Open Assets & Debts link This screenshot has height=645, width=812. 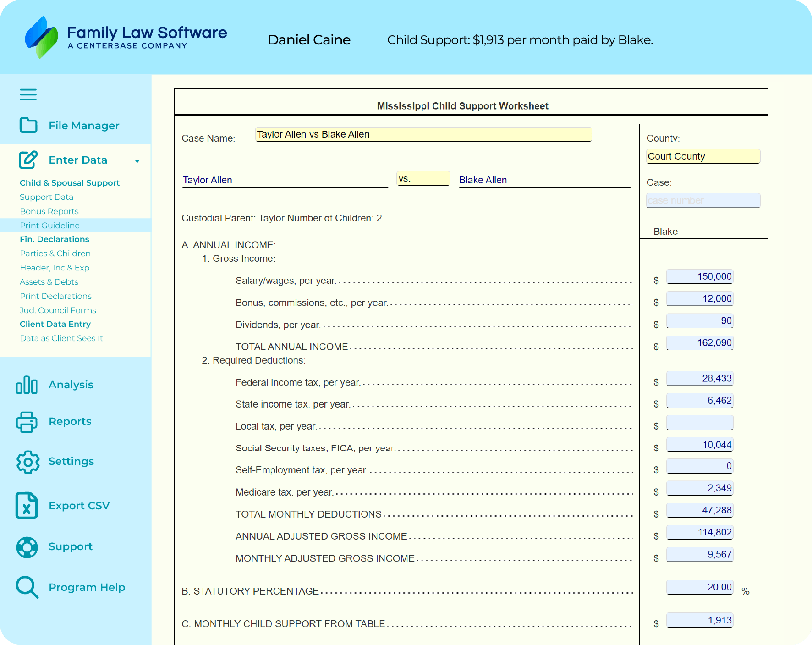pos(49,282)
